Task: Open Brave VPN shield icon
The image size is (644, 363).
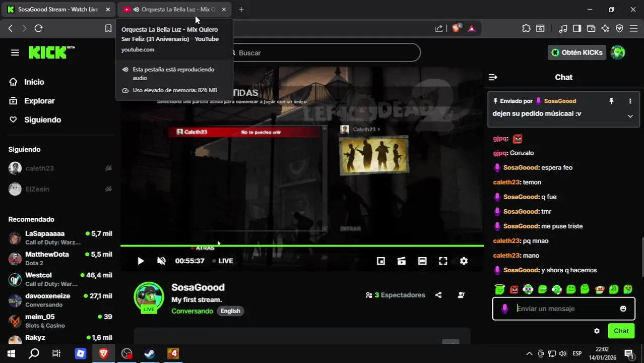Action: point(620,29)
